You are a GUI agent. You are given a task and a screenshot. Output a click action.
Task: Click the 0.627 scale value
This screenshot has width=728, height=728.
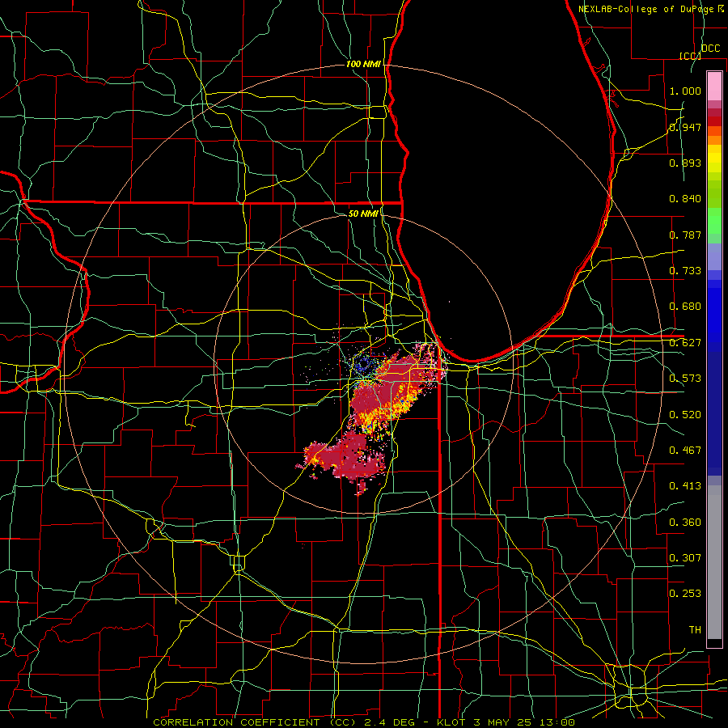tap(685, 343)
